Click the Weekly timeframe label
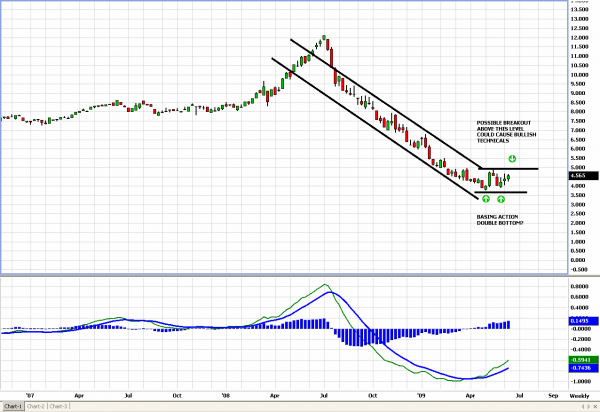The height and width of the screenshot is (412, 600). tap(579, 396)
